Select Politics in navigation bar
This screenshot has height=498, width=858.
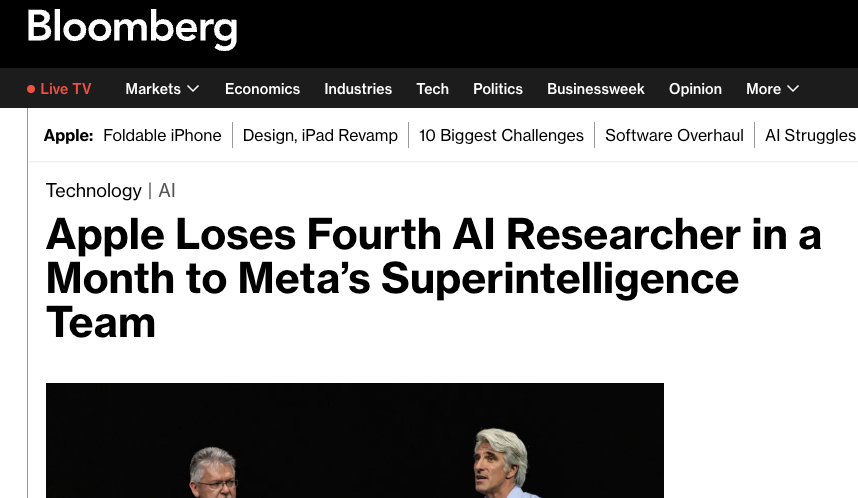[x=498, y=89]
